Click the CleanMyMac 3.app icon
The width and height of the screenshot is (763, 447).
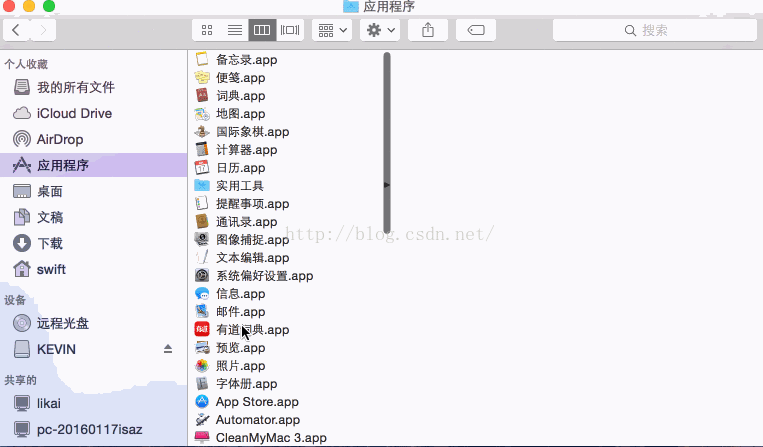(x=202, y=437)
